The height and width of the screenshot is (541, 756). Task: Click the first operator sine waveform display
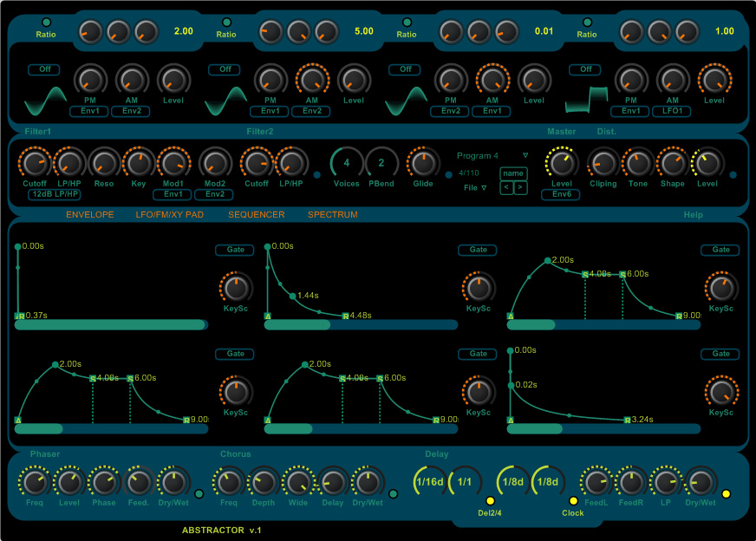click(x=45, y=101)
